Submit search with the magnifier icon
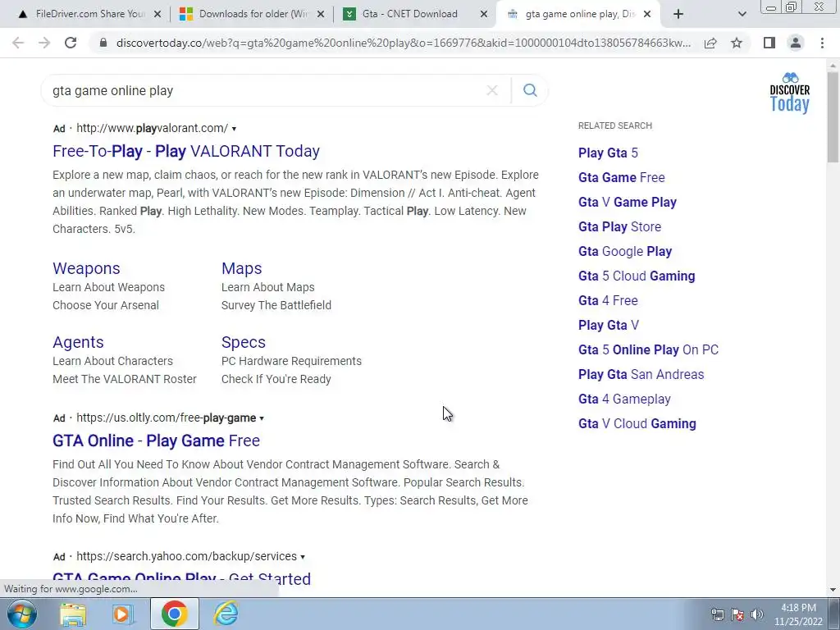 click(530, 90)
